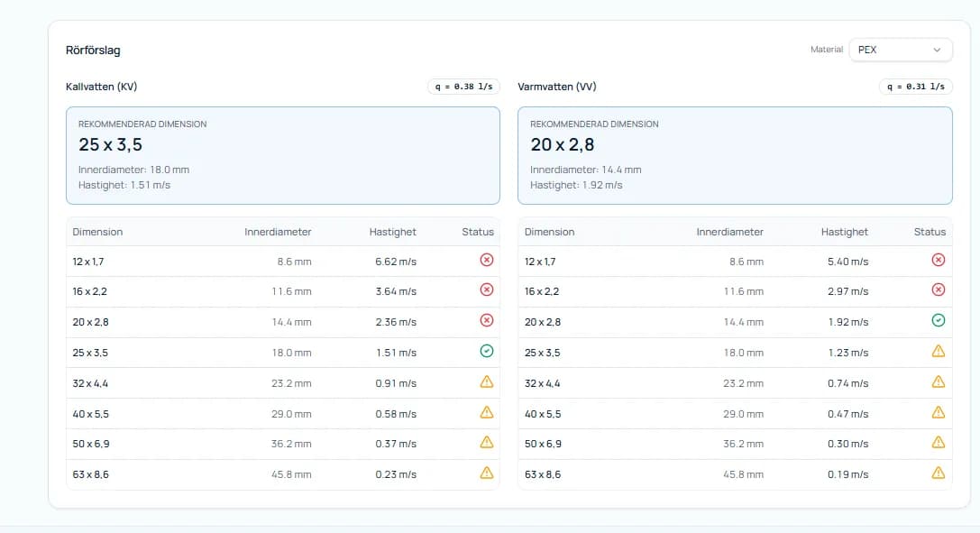Select Kallvatten velocity value 6.62 m/s
The image size is (980, 533).
point(396,262)
